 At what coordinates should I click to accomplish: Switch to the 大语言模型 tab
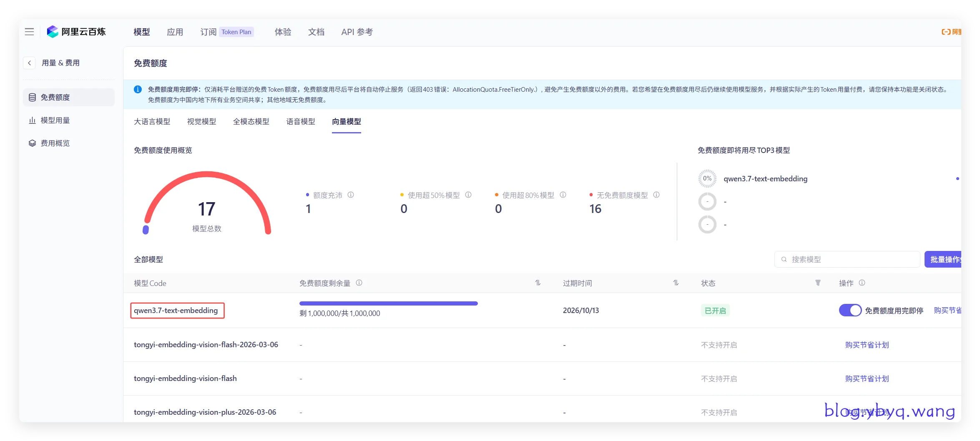(152, 121)
